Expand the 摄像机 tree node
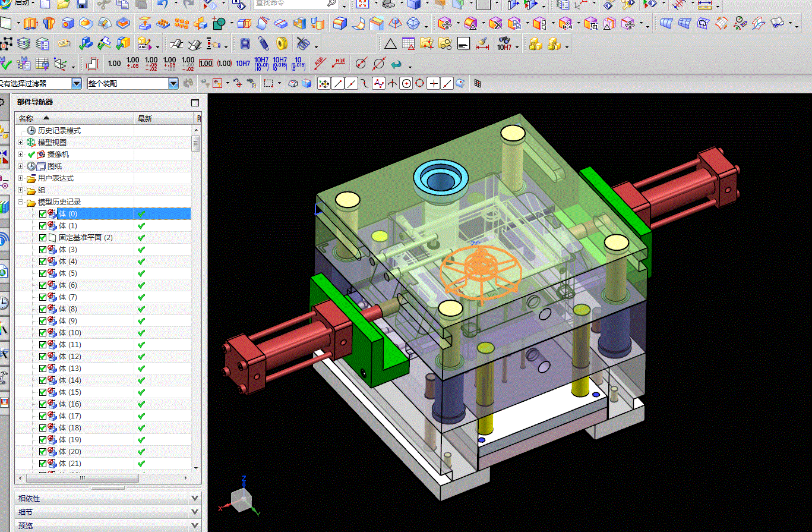This screenshot has width=812, height=532. [21, 155]
